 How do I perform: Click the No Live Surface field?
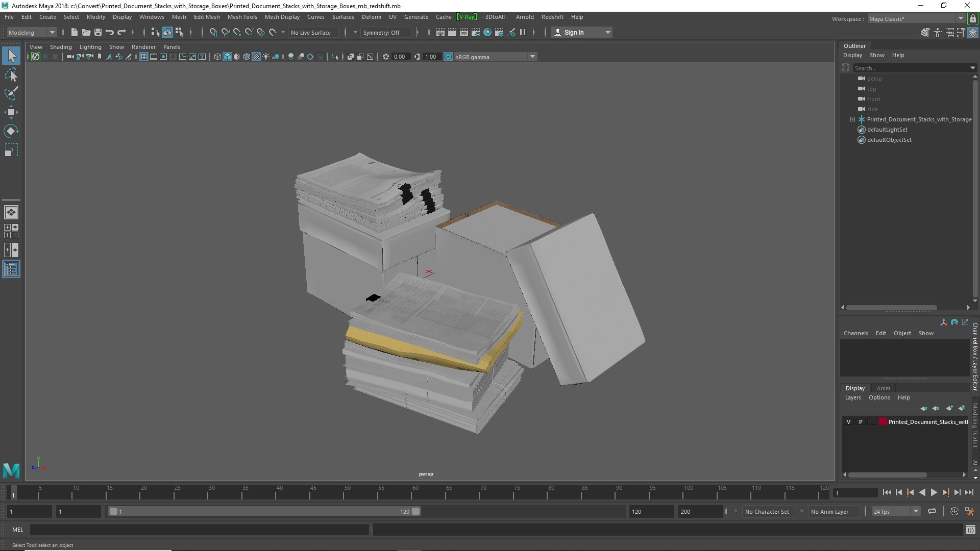click(x=312, y=32)
